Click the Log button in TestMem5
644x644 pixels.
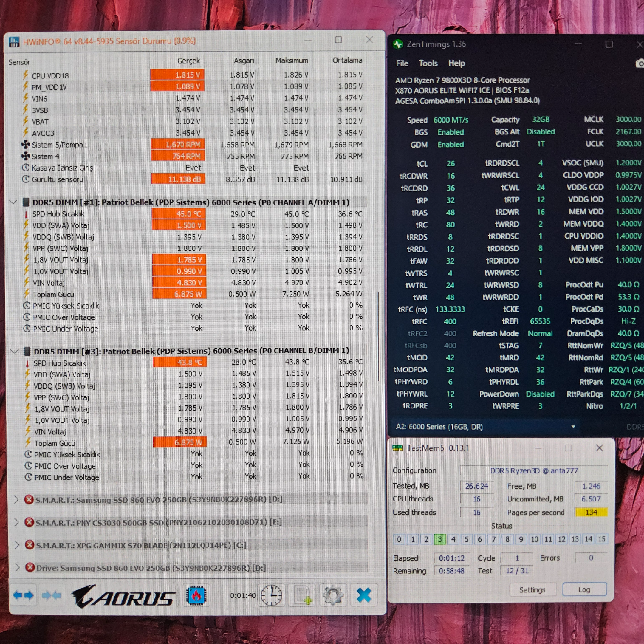pos(584,590)
